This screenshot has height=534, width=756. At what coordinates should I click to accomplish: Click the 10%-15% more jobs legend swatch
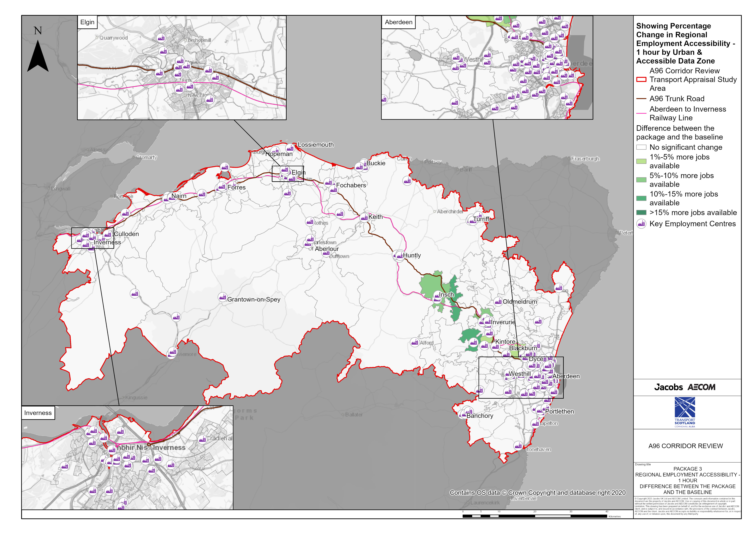(641, 198)
